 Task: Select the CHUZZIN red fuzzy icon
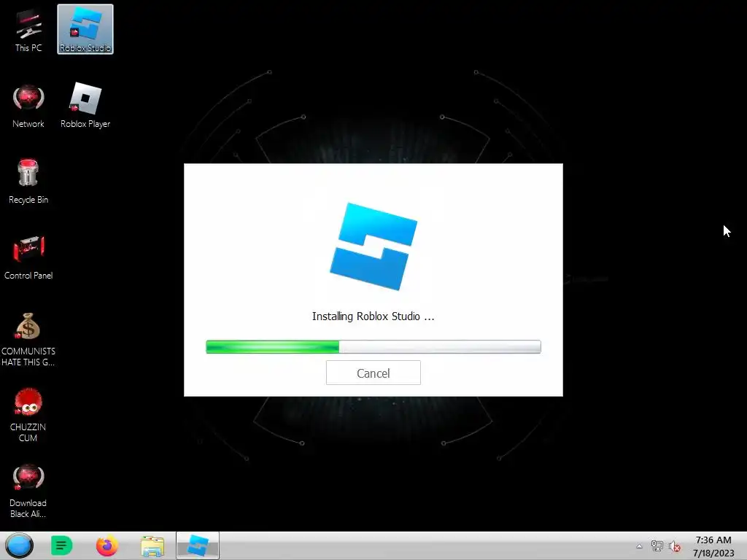(28, 415)
